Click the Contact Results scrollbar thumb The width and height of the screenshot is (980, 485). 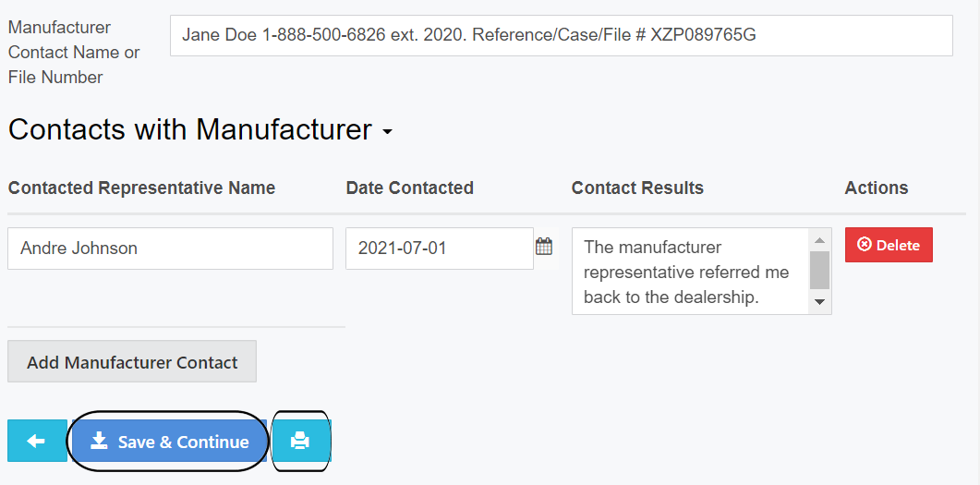coord(819,270)
